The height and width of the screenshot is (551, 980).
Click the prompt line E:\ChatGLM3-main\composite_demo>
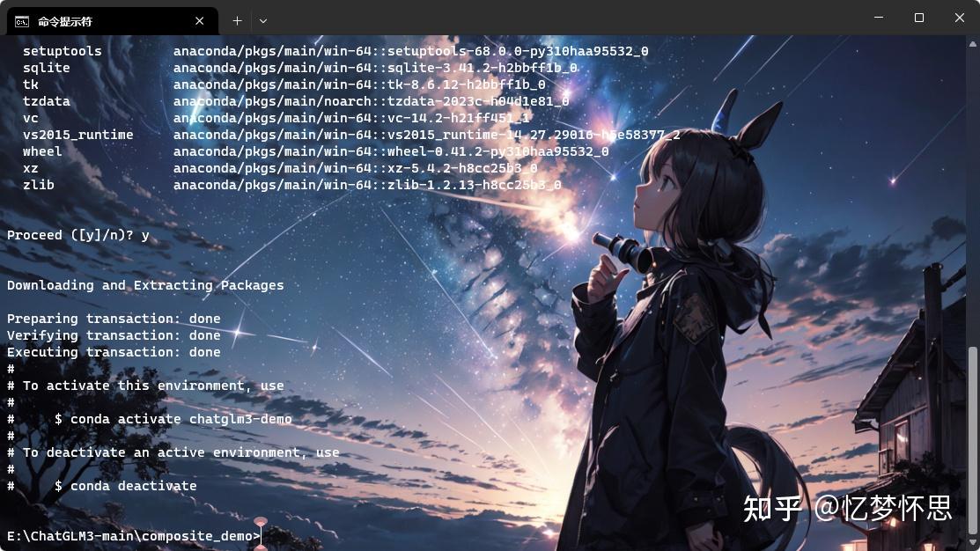(134, 536)
